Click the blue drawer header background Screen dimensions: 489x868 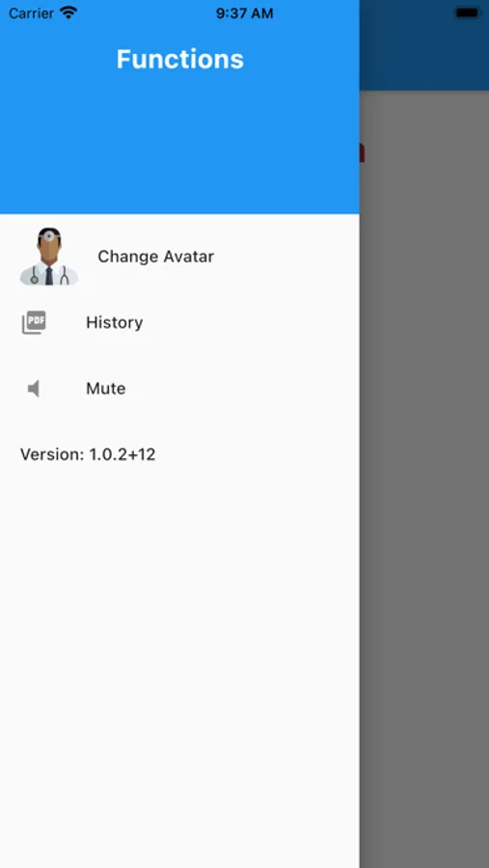(x=179, y=144)
